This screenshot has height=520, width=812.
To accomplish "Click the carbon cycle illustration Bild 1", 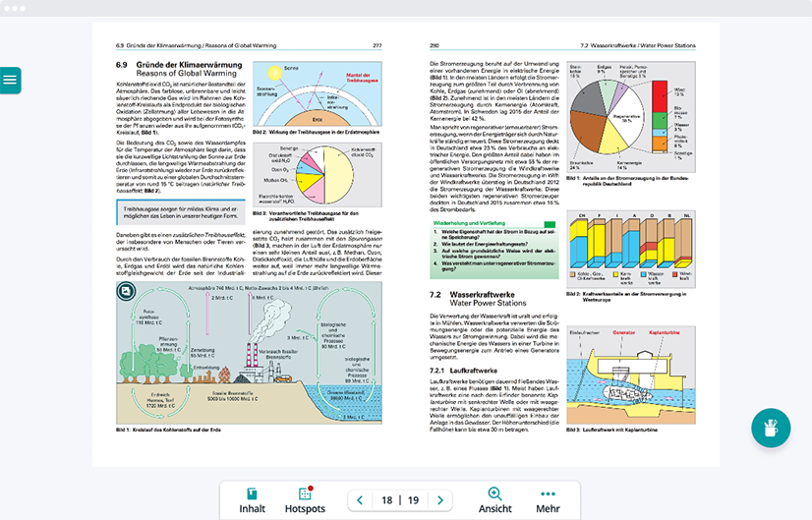I will [248, 352].
